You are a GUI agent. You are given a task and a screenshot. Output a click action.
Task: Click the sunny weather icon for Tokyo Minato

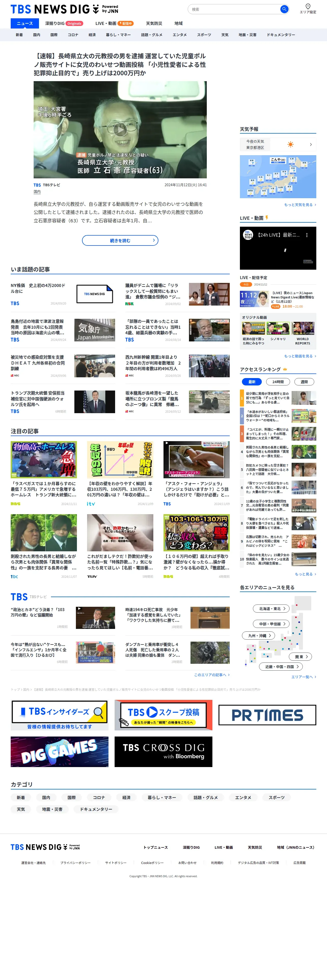coord(291,144)
